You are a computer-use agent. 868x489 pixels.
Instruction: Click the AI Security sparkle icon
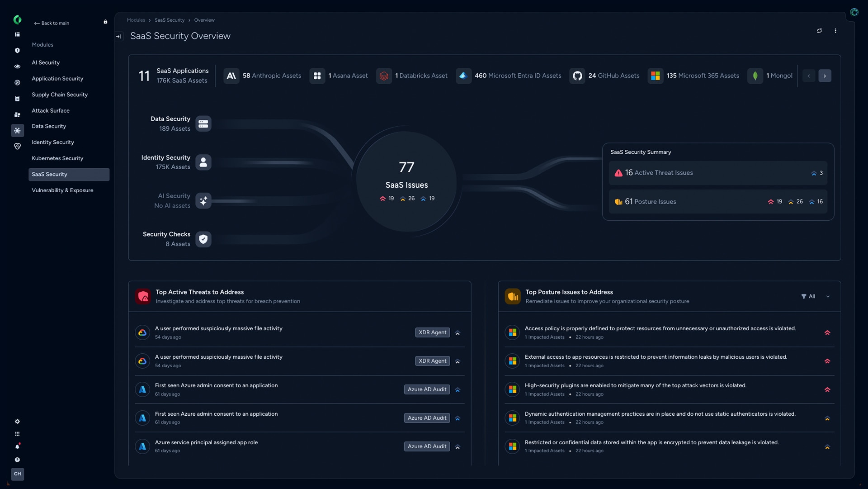(203, 201)
